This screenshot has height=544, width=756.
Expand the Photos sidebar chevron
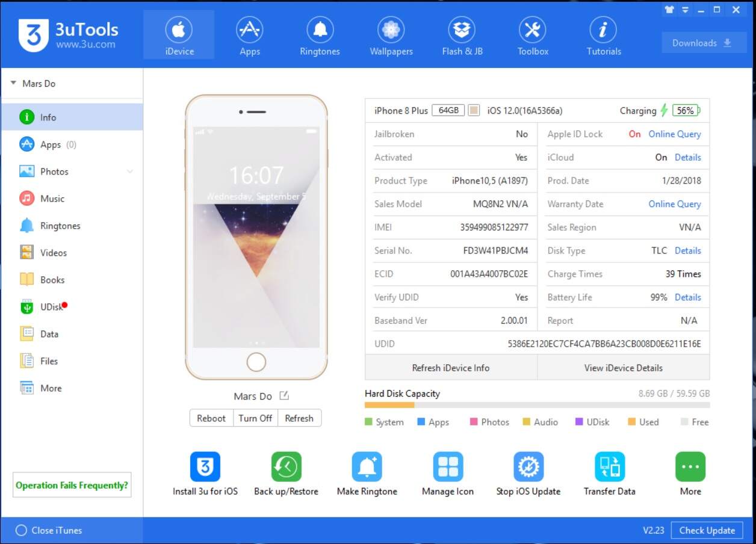[x=129, y=172]
